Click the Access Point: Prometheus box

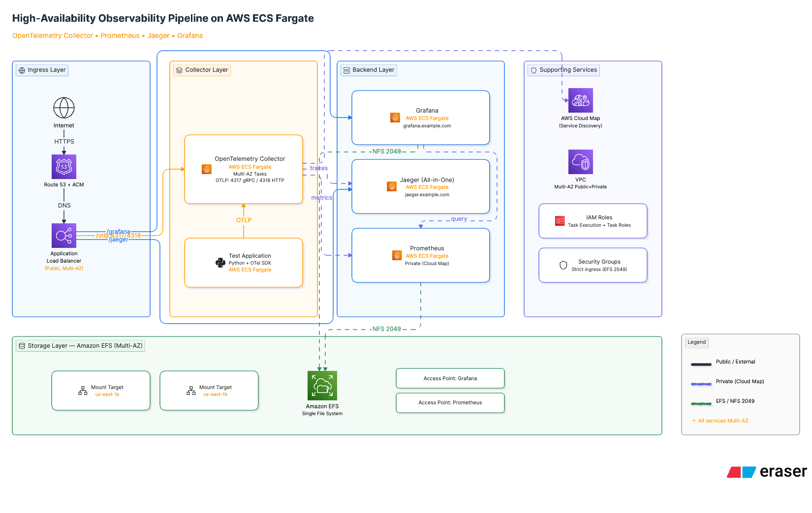click(450, 402)
